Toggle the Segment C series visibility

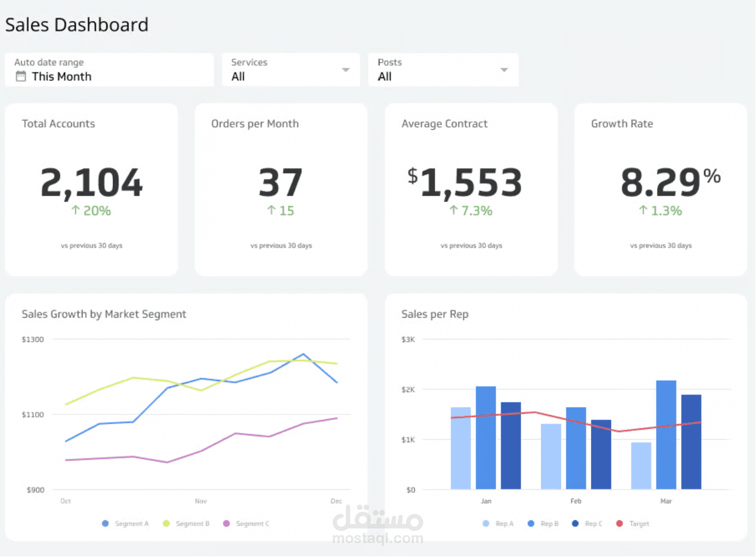246,523
